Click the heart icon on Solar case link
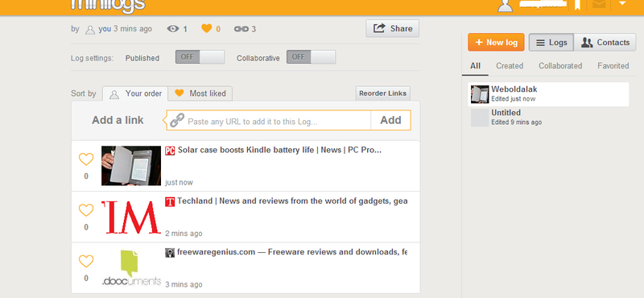 86,159
